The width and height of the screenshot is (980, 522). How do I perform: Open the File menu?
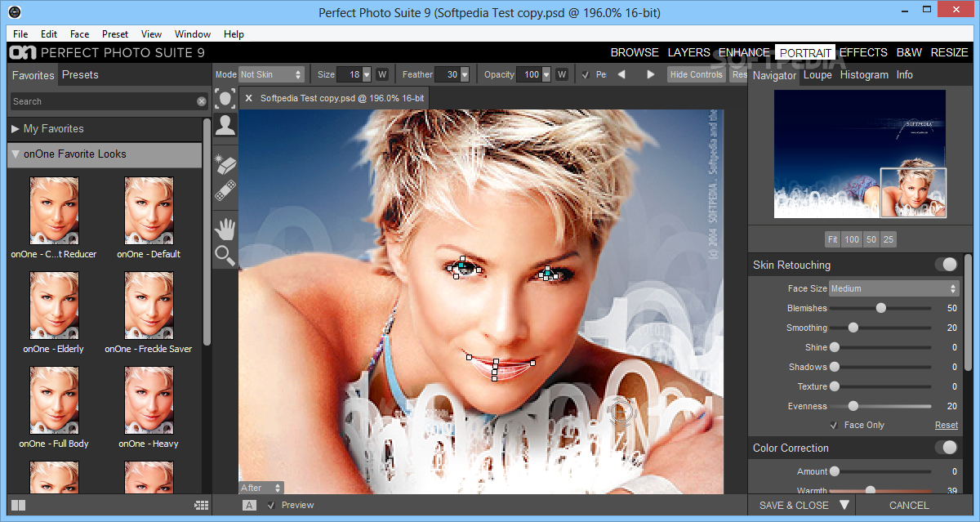20,34
